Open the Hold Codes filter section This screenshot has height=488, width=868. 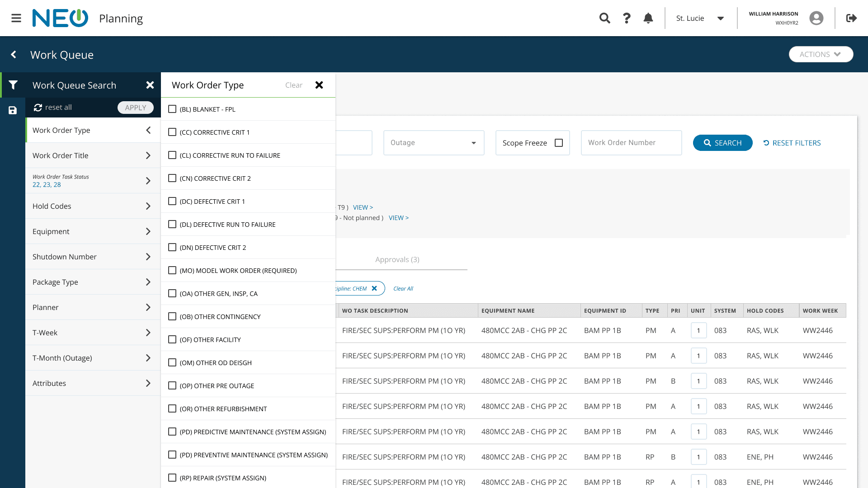93,206
